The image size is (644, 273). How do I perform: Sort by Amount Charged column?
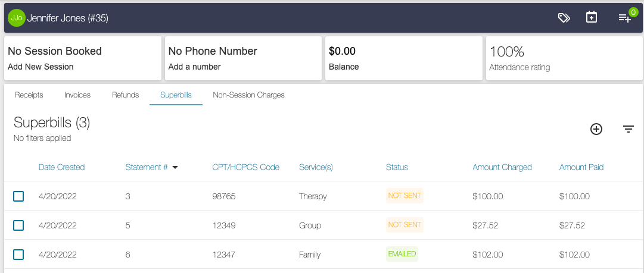(502, 168)
